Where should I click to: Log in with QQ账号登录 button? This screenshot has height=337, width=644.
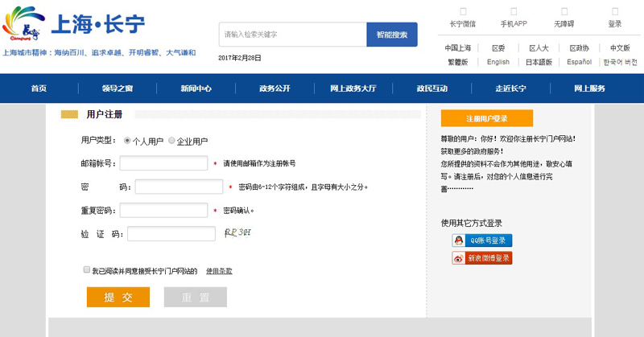coord(482,240)
